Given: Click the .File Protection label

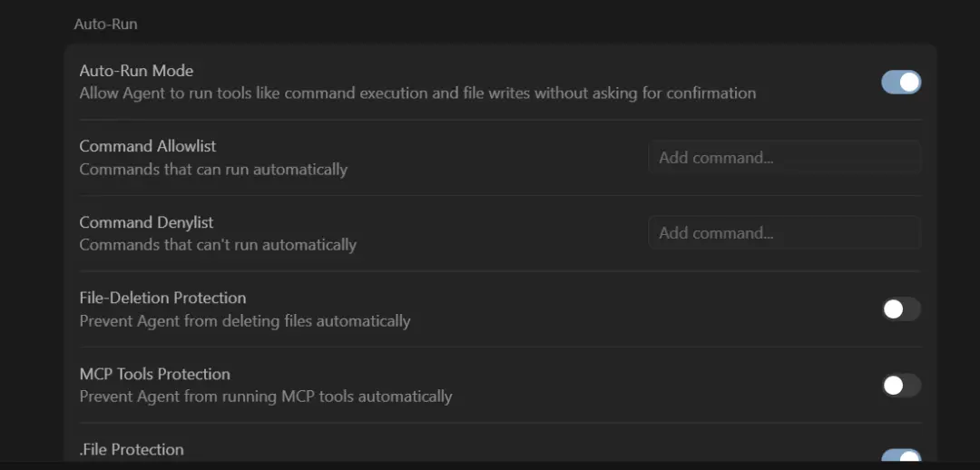Looking at the screenshot, I should [x=132, y=449].
